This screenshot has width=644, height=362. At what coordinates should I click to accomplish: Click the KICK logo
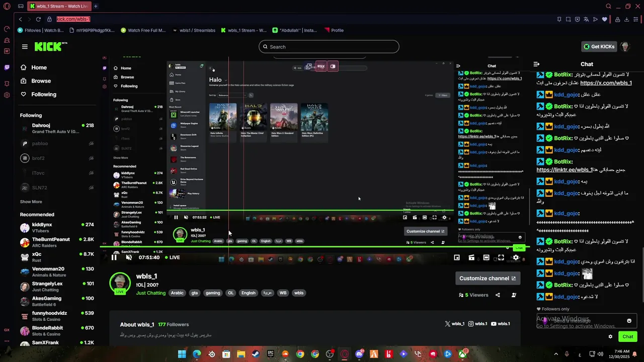[x=50, y=47]
